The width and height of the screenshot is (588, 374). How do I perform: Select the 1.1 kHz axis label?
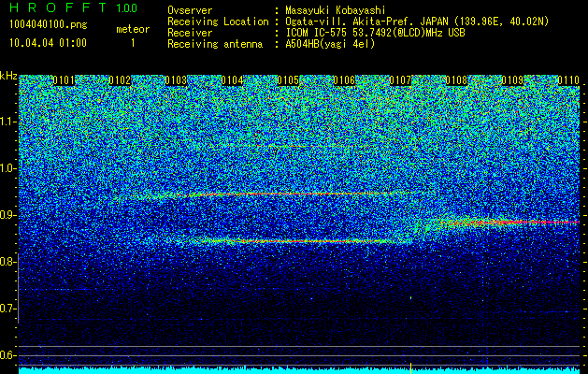click(8, 122)
